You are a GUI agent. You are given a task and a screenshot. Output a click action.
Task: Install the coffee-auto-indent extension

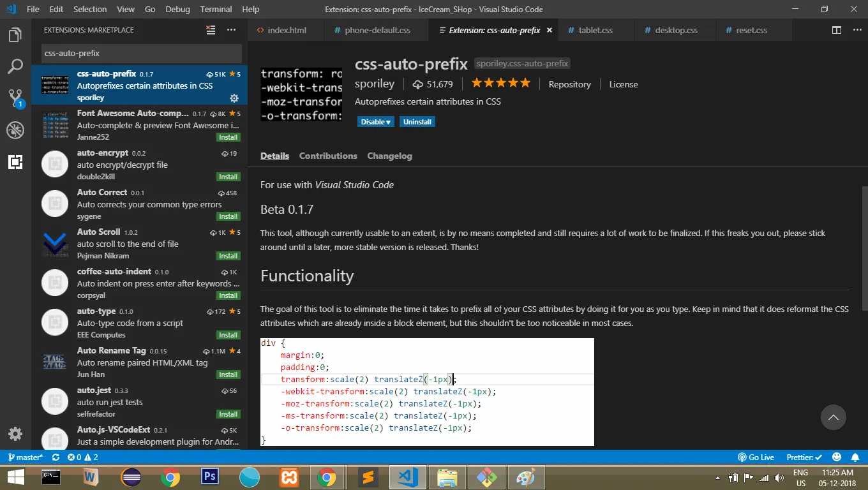coord(228,295)
